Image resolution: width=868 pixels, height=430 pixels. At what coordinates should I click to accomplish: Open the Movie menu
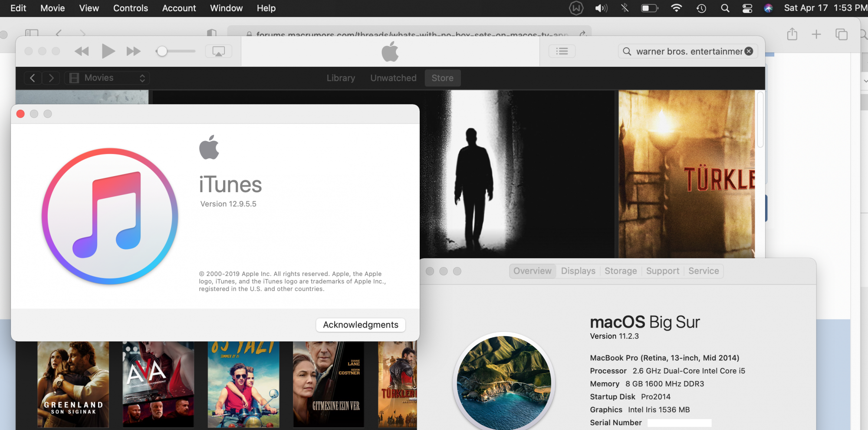(53, 8)
